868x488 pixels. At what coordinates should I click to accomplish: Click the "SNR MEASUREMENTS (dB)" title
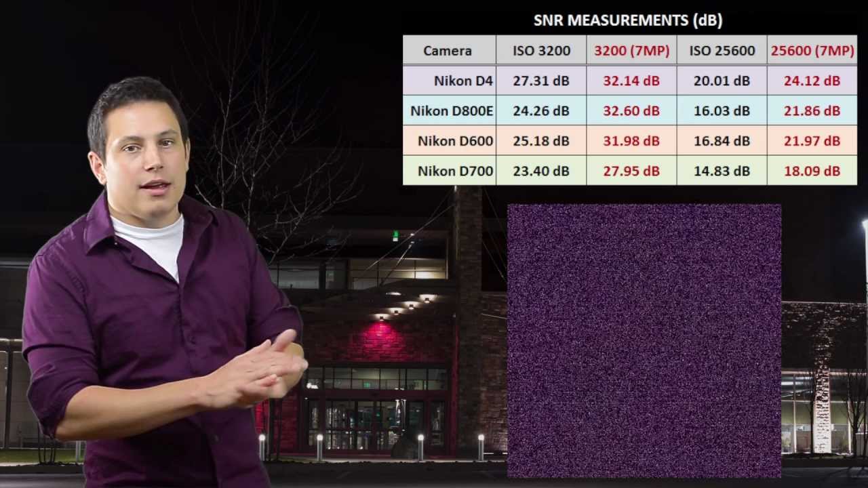coord(628,20)
